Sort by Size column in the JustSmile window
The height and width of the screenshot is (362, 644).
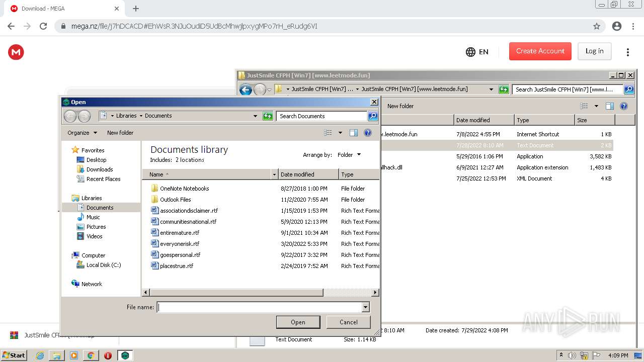(595, 120)
